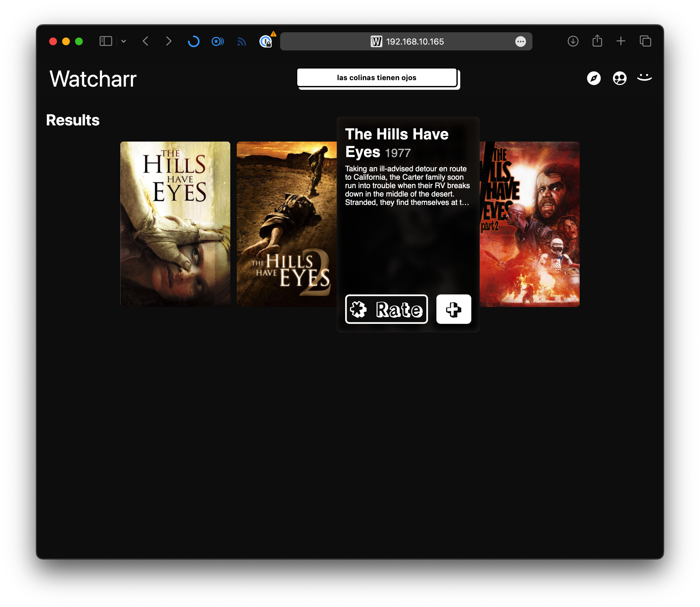
Task: Toggle the Safari sidebar
Action: click(x=106, y=41)
